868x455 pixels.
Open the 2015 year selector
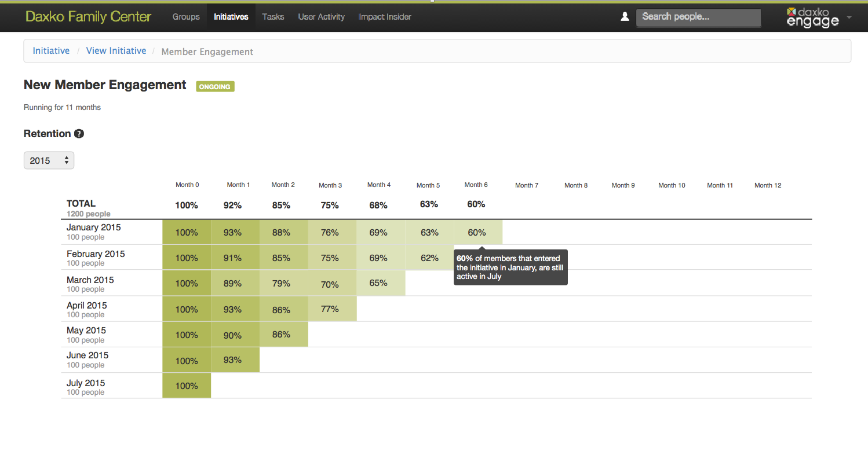(49, 160)
